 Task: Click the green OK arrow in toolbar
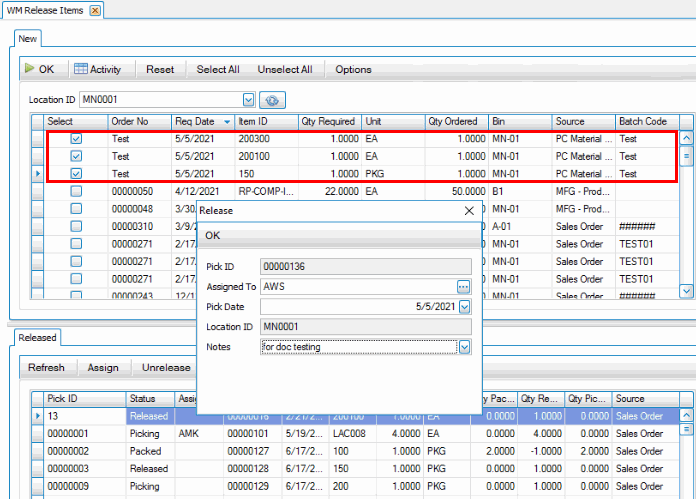click(39, 69)
